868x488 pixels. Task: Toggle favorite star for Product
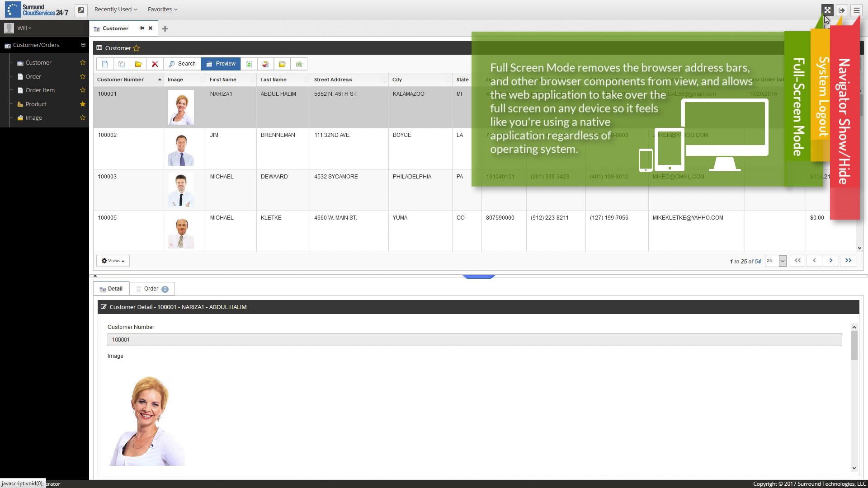pyautogui.click(x=83, y=104)
